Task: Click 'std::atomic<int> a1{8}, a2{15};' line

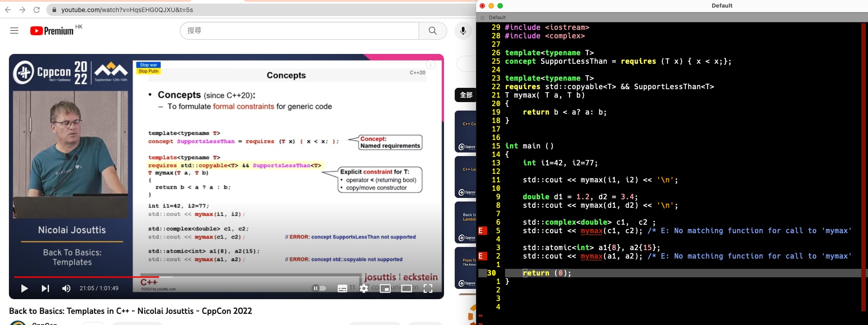Action: click(591, 247)
